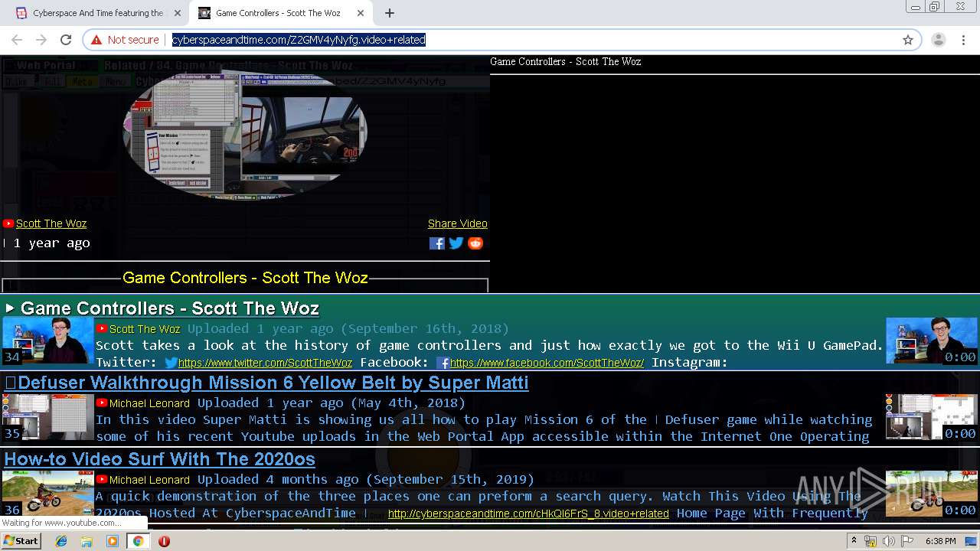Click YouTube icon in Defuser Walkthrough entry

click(x=102, y=403)
